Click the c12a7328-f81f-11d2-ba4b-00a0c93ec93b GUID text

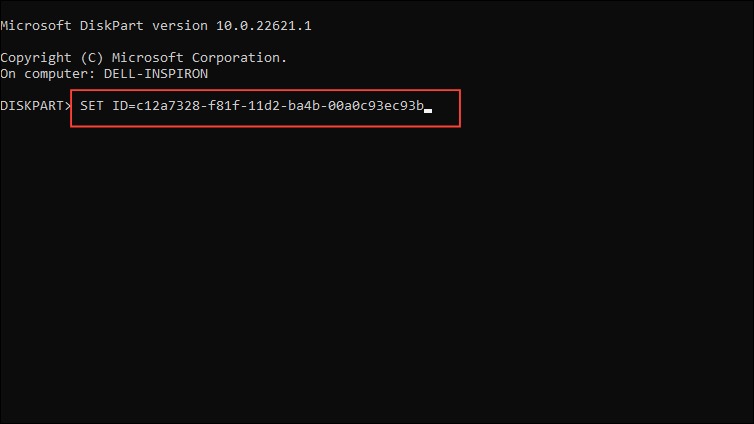click(280, 106)
